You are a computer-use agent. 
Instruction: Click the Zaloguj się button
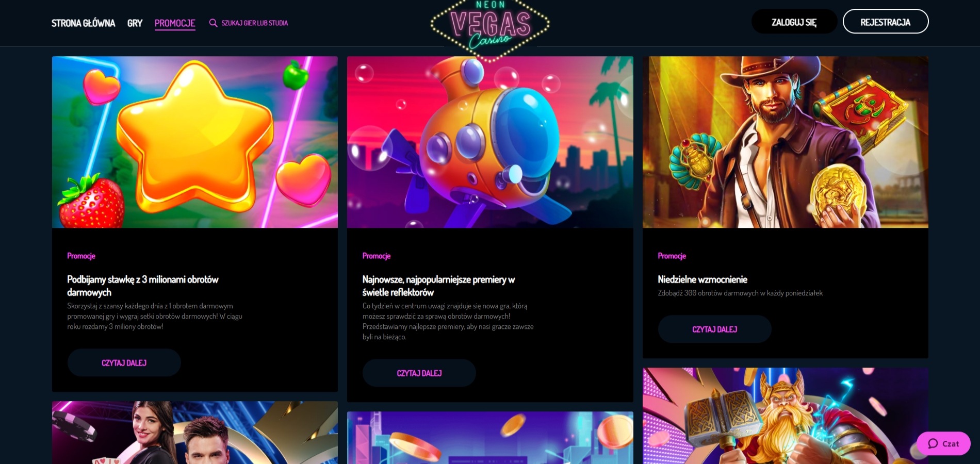794,22
